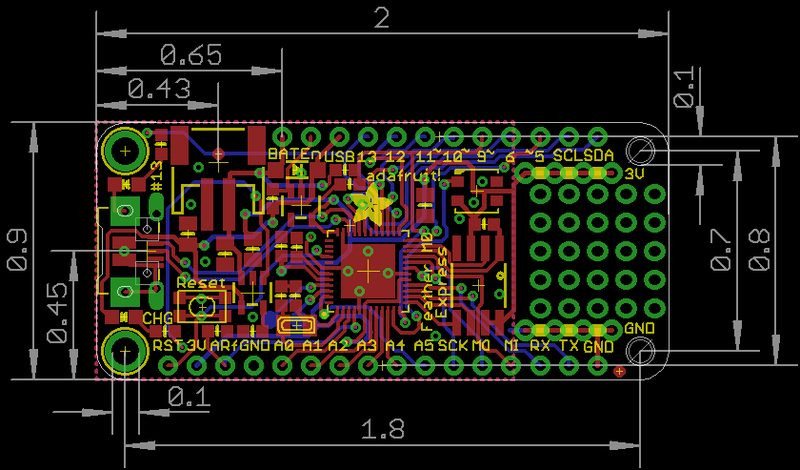Click the top-right mounting hole circle
This screenshot has height=470, width=800.
[641, 151]
